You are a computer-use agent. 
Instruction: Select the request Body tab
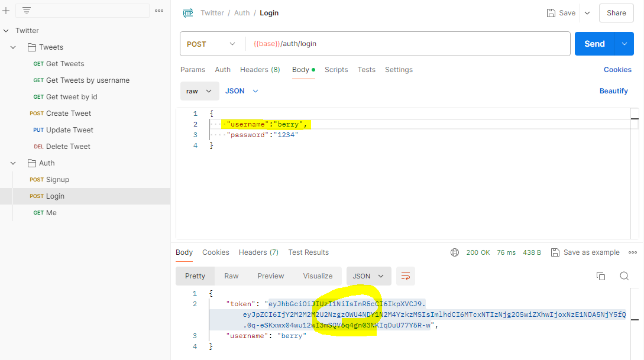(303, 70)
